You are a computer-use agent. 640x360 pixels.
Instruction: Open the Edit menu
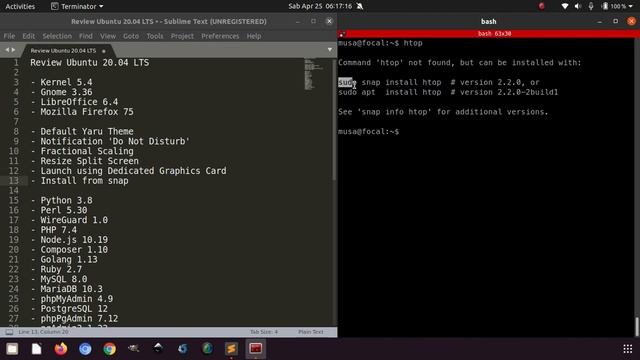pyautogui.click(x=29, y=36)
